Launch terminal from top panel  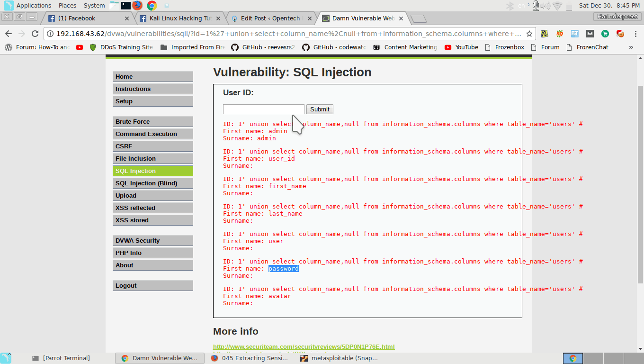point(125,6)
